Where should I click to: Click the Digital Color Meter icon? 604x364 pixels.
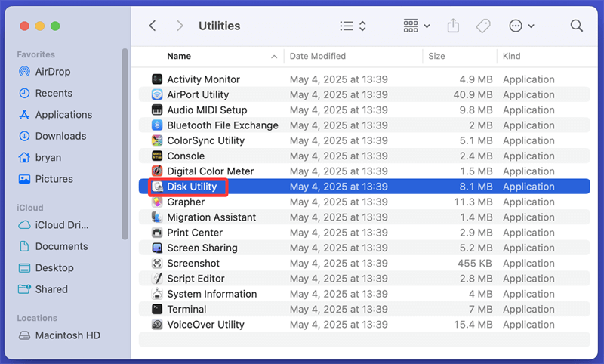coord(157,171)
